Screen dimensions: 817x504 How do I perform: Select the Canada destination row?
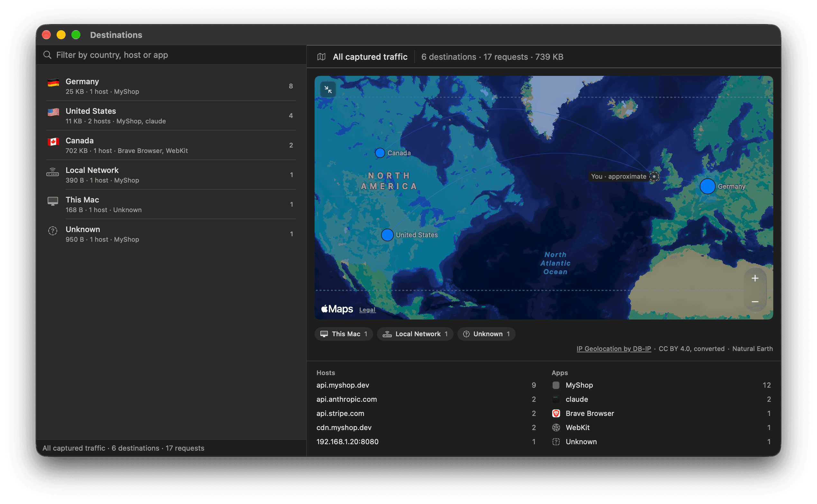point(171,145)
